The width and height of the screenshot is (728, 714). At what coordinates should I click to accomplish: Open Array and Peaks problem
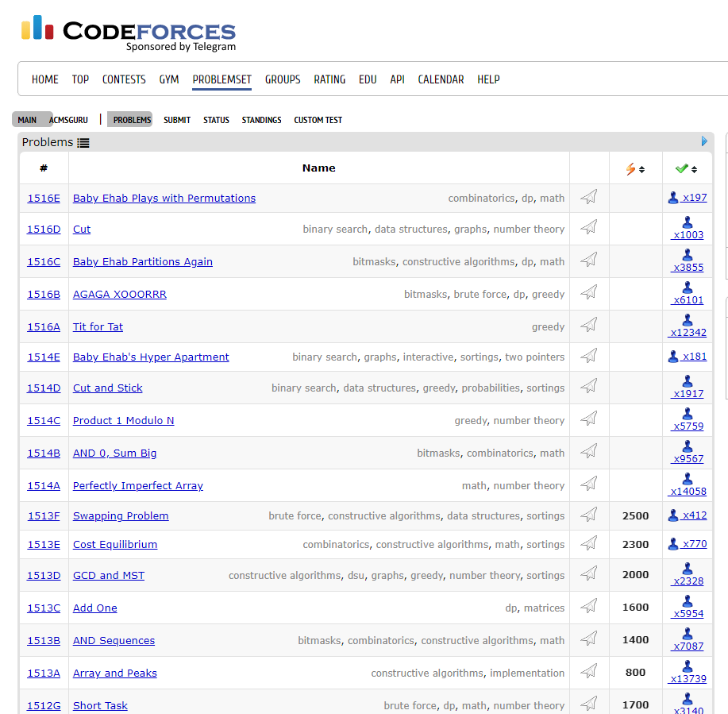coord(114,673)
